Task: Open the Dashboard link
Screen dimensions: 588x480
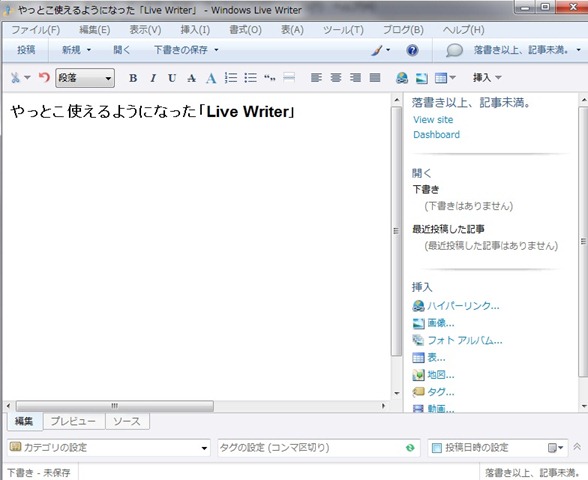Action: click(x=436, y=135)
